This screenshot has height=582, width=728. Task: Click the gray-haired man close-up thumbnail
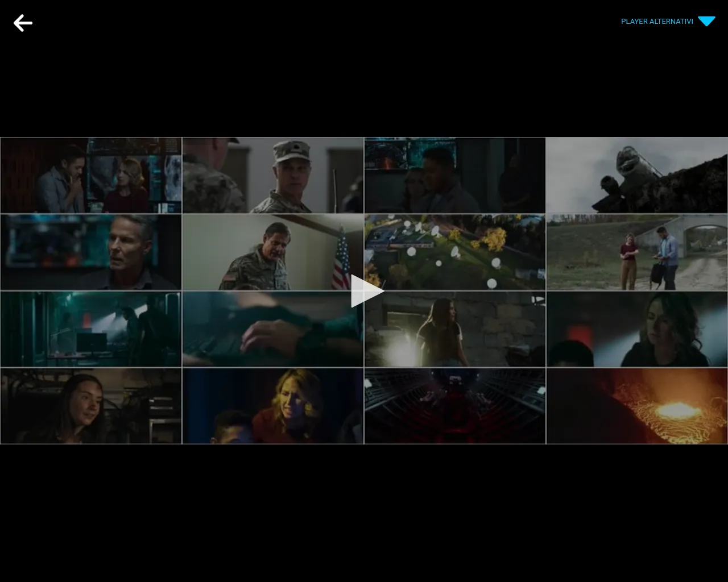(91, 252)
